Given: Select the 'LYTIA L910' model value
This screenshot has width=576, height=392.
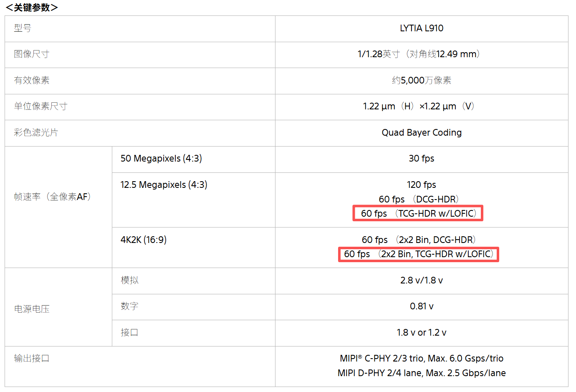Looking at the screenshot, I should pyautogui.click(x=422, y=28).
